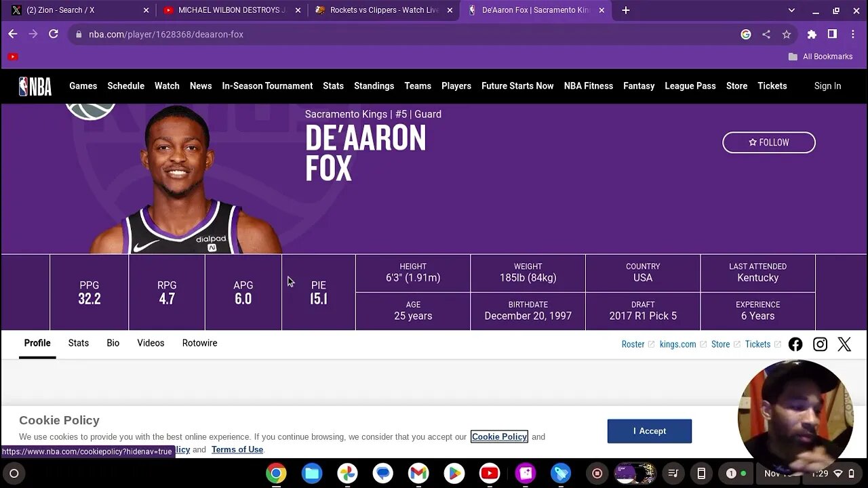
Task: Select the Profile tab
Action: (37, 343)
